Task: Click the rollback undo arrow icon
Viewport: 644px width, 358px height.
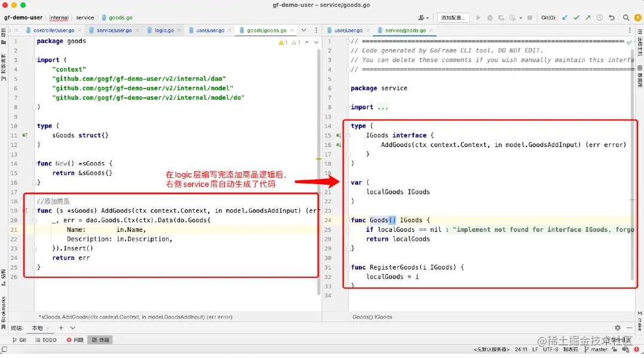Action: coord(612,18)
